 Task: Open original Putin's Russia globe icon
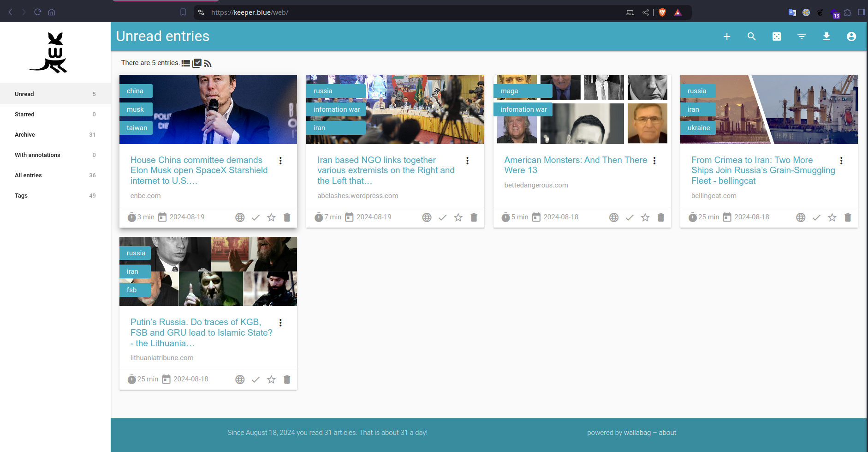click(240, 380)
